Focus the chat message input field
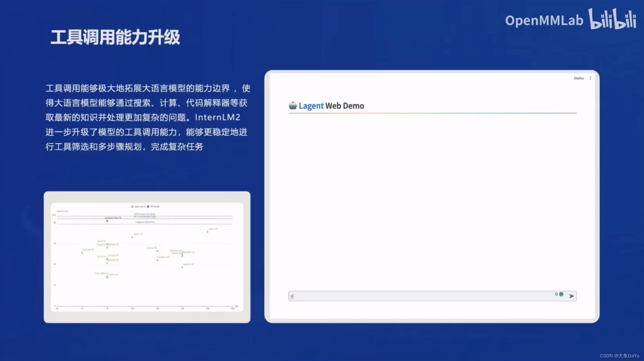This screenshot has width=644, height=361. pyautogui.click(x=432, y=296)
